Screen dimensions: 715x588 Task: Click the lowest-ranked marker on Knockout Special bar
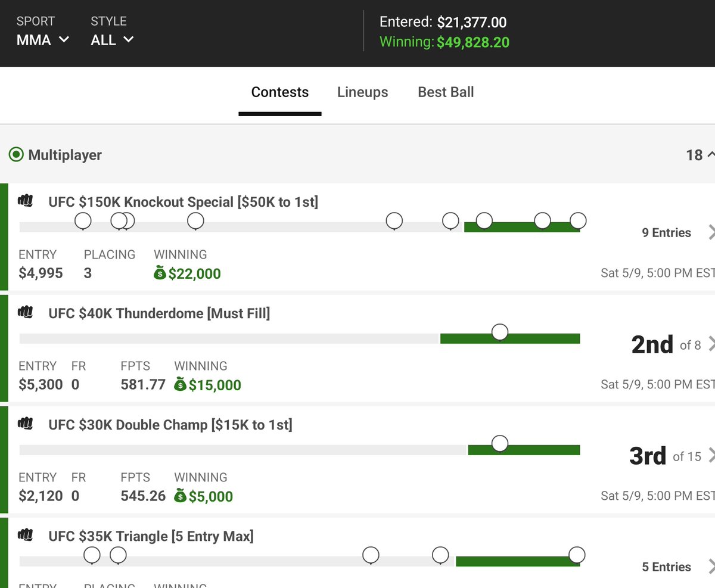click(83, 221)
